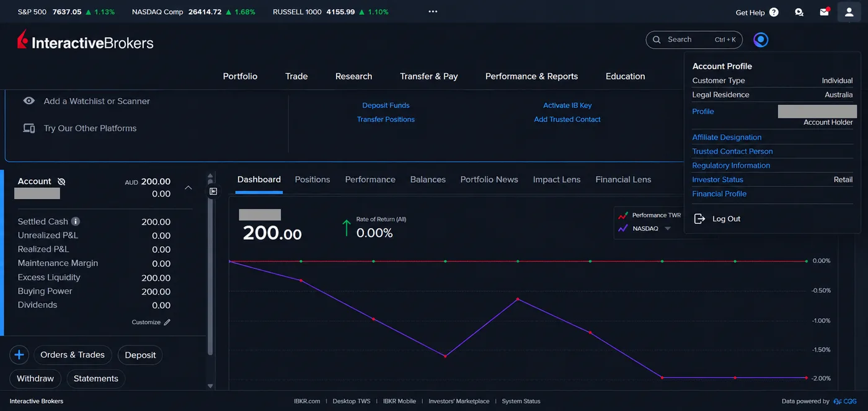The height and width of the screenshot is (411, 868).
Task: Click the Deposit button
Action: coord(140,355)
